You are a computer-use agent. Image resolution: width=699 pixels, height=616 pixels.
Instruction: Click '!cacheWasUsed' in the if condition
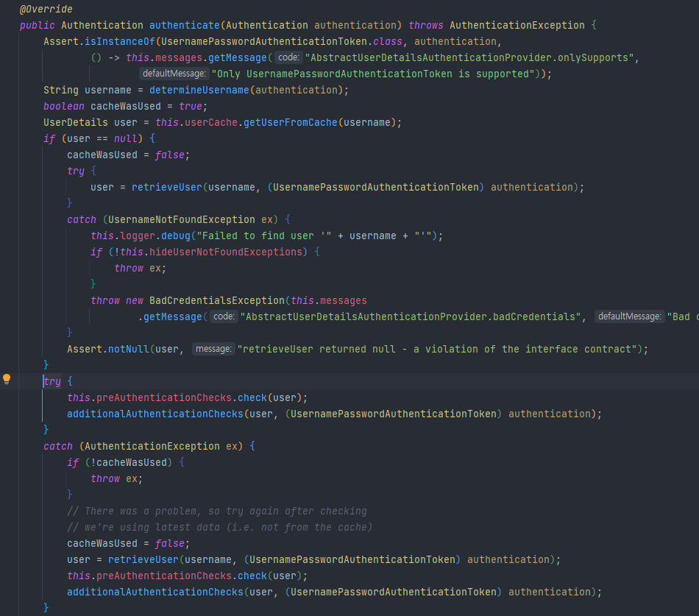pyautogui.click(x=129, y=463)
